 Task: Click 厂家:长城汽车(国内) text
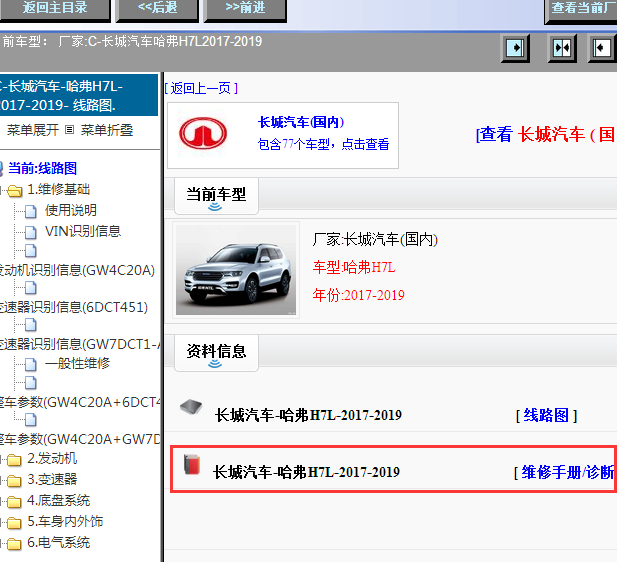coord(375,239)
